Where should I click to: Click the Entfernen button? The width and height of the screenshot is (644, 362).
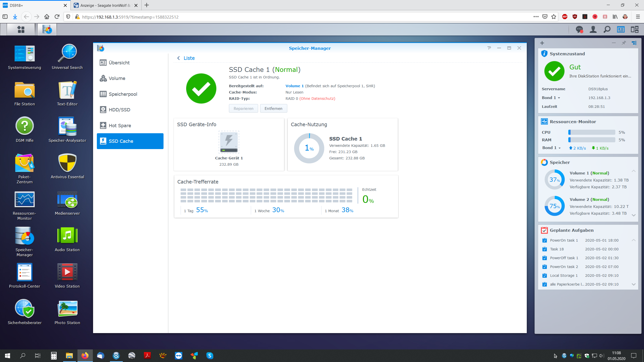point(273,108)
